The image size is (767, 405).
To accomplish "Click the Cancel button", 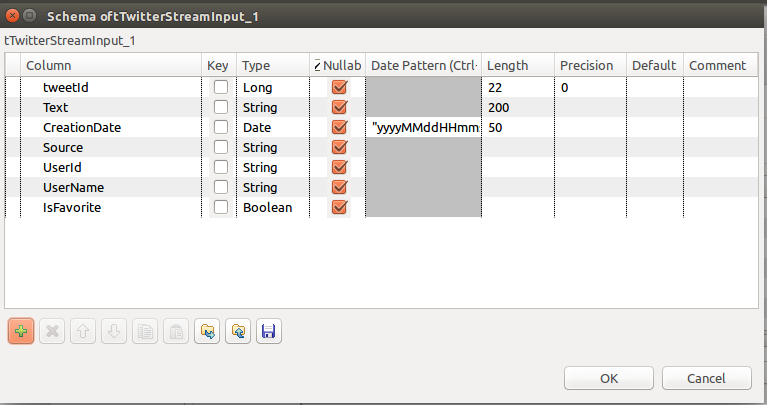I will point(706,378).
